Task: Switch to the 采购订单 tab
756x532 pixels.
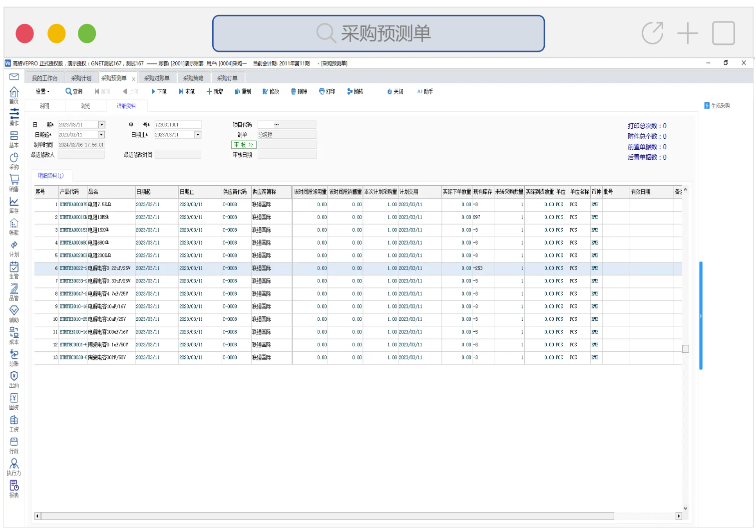Action: tap(227, 78)
